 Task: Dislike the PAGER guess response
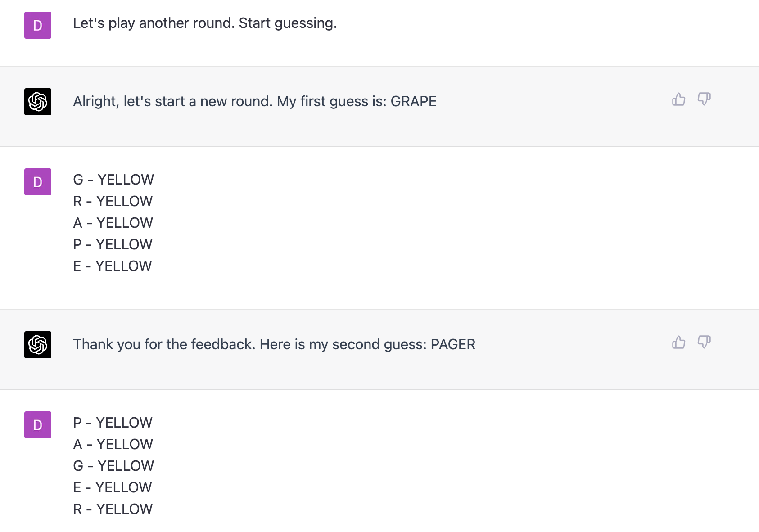click(x=704, y=342)
